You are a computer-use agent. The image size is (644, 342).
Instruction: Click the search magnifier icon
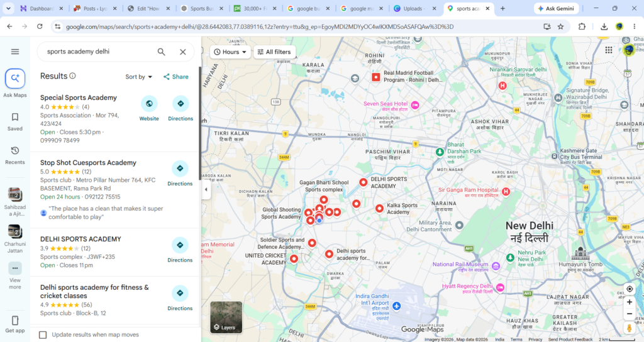point(161,52)
